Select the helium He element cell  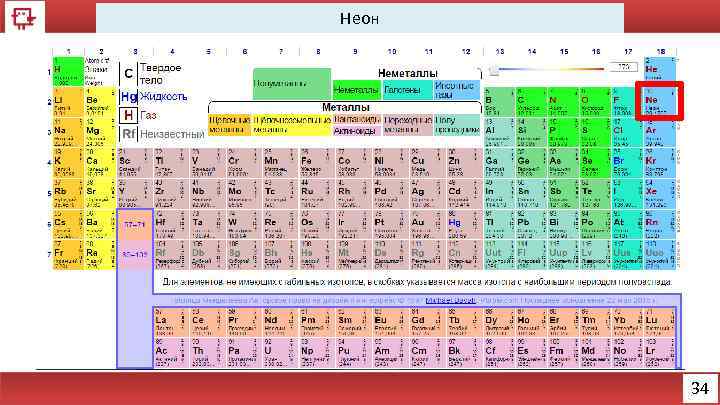pos(660,70)
